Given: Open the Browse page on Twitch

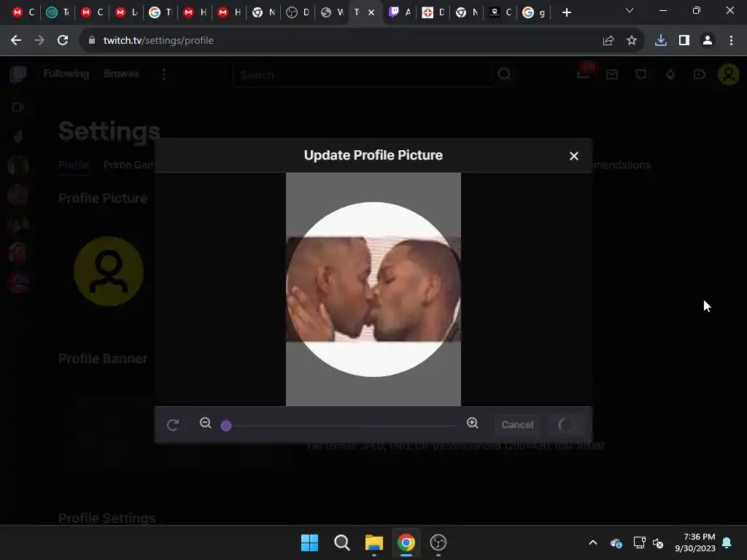Looking at the screenshot, I should 121,74.
